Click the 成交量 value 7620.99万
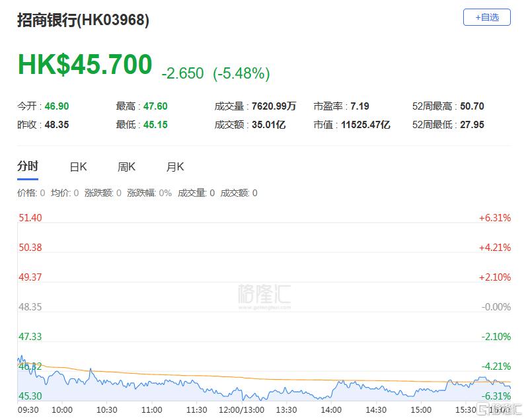Screen dimensions: 526x420 (274, 106)
